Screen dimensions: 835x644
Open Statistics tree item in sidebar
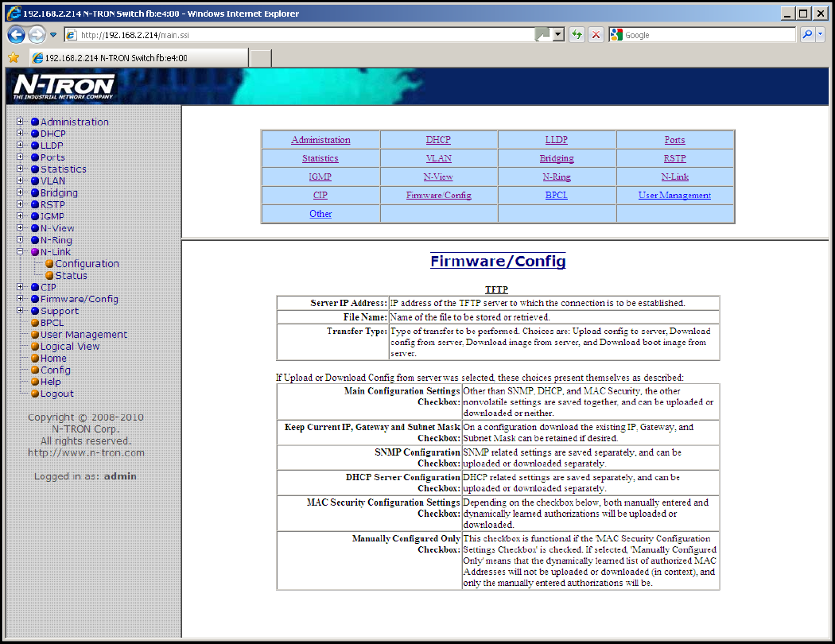(64, 169)
